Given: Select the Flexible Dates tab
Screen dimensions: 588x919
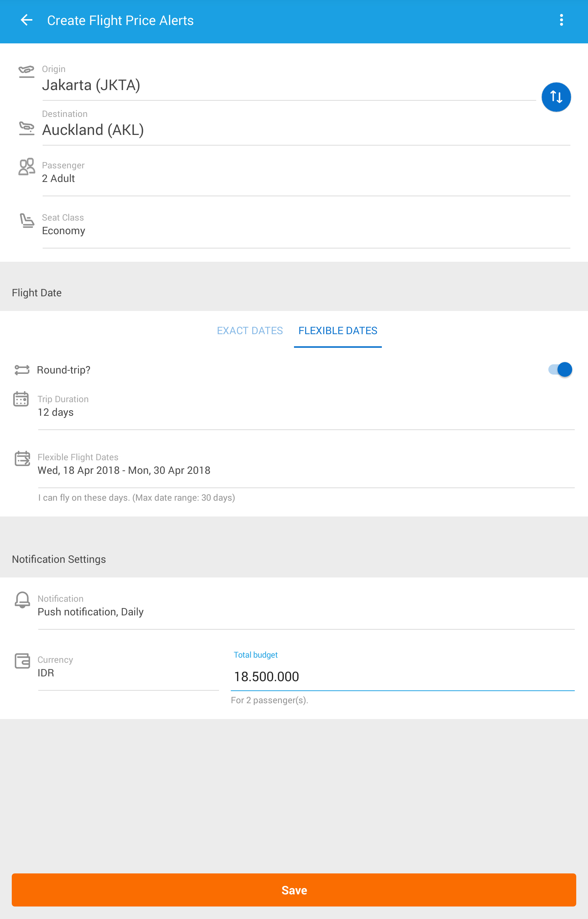Looking at the screenshot, I should point(337,330).
